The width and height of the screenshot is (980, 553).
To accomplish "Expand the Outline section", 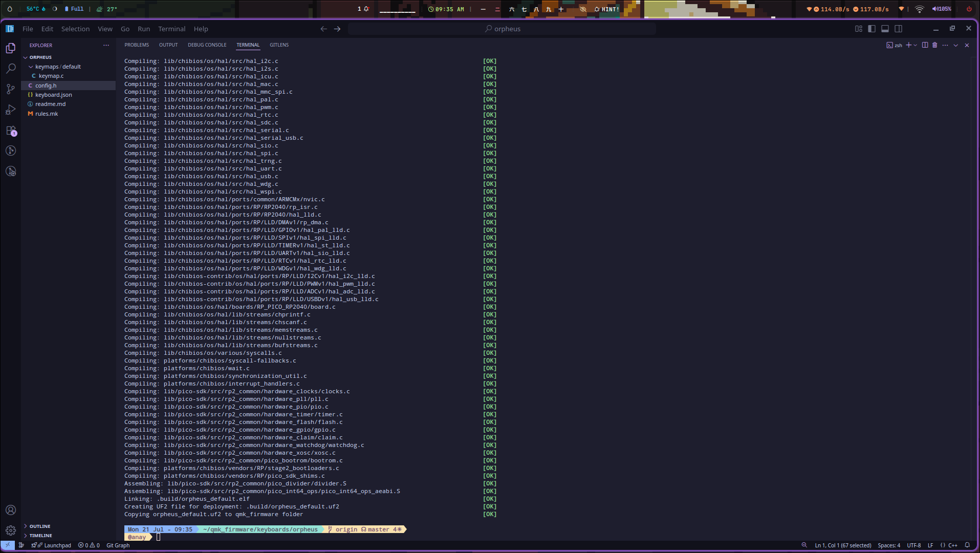I will tap(40, 526).
